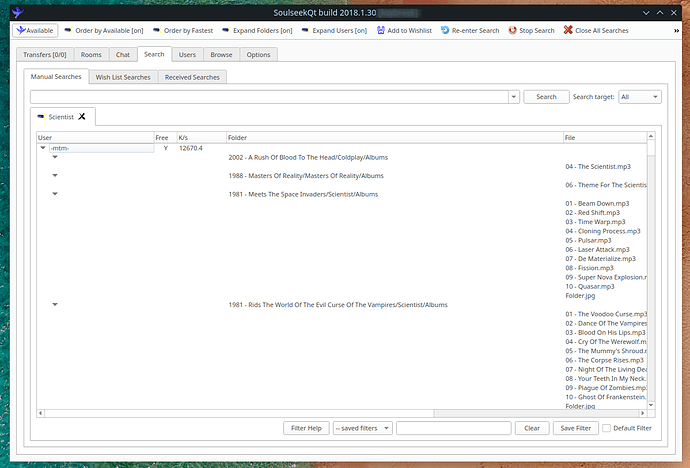Open the saved filters dropdown

point(361,428)
